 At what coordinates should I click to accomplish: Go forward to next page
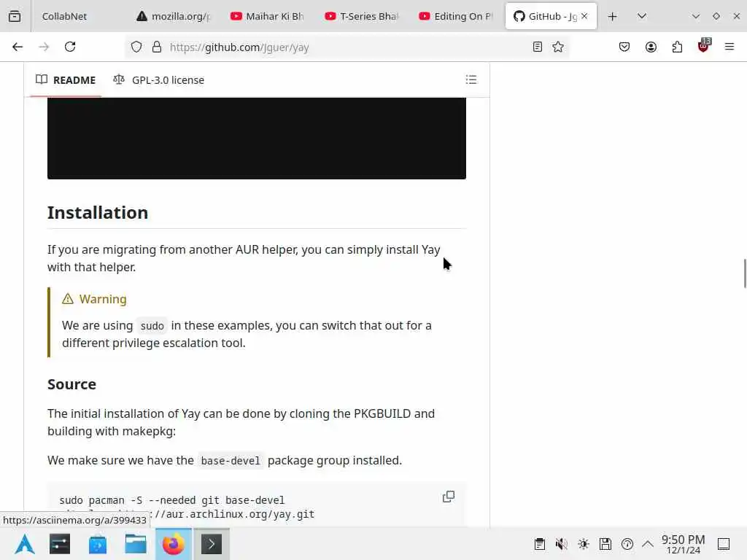(44, 47)
